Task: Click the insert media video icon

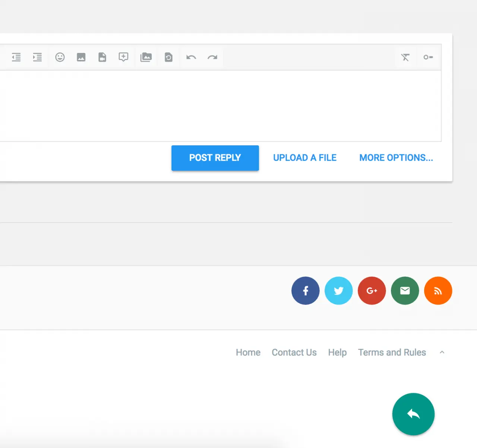Action: tap(102, 57)
